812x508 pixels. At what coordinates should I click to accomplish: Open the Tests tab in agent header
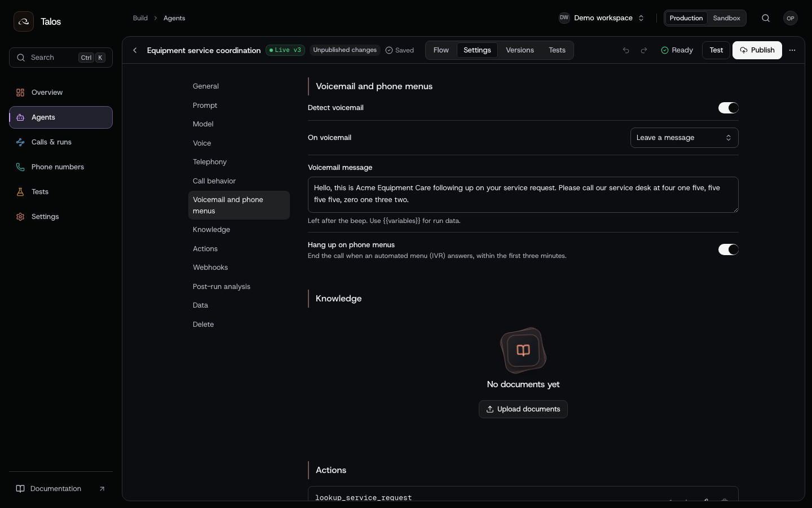[x=557, y=50]
